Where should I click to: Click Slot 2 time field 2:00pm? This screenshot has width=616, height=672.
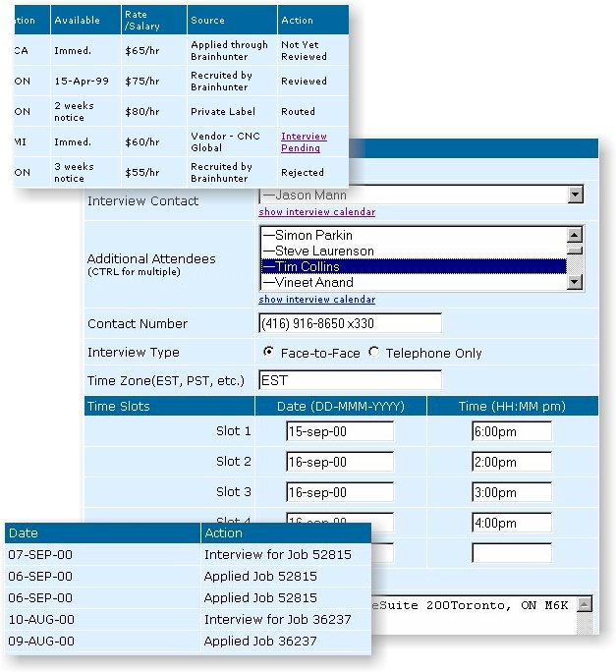click(x=512, y=462)
